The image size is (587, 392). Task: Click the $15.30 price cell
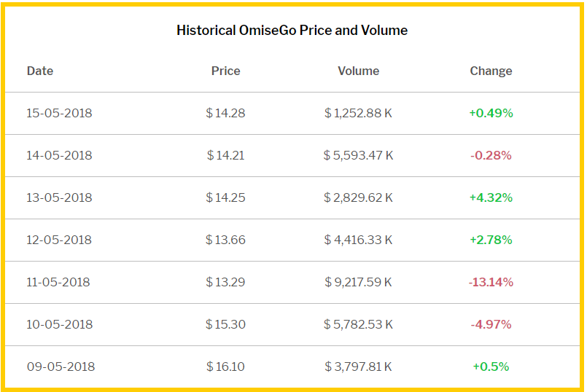[225, 324]
